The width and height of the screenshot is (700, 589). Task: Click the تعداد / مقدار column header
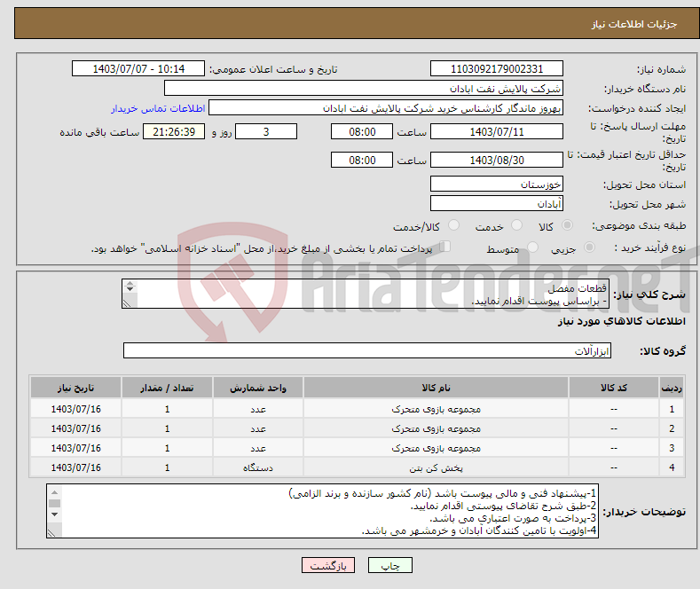(x=167, y=388)
